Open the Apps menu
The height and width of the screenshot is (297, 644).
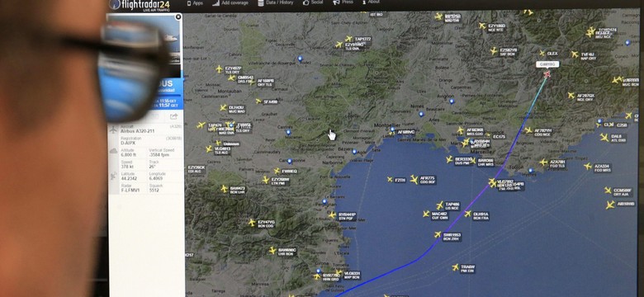coord(195,2)
